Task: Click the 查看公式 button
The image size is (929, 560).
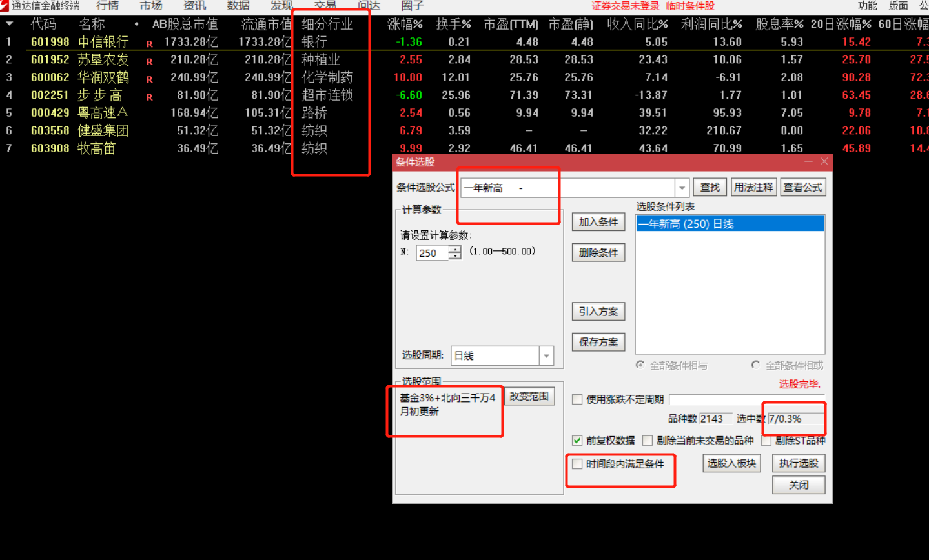Action: [x=803, y=187]
